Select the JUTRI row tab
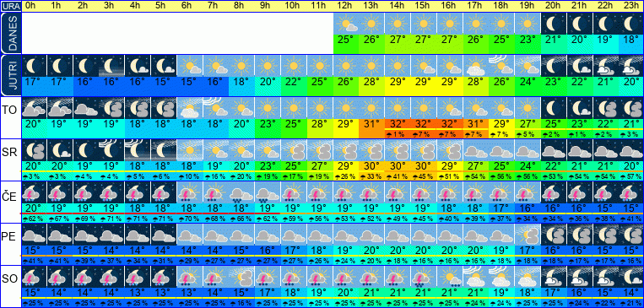This screenshot has width=644, height=308. tap(10, 76)
